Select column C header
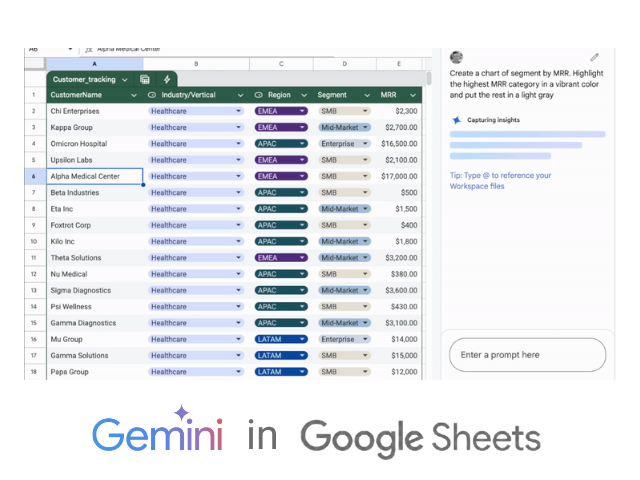This screenshot has height=480, width=640. 281,64
